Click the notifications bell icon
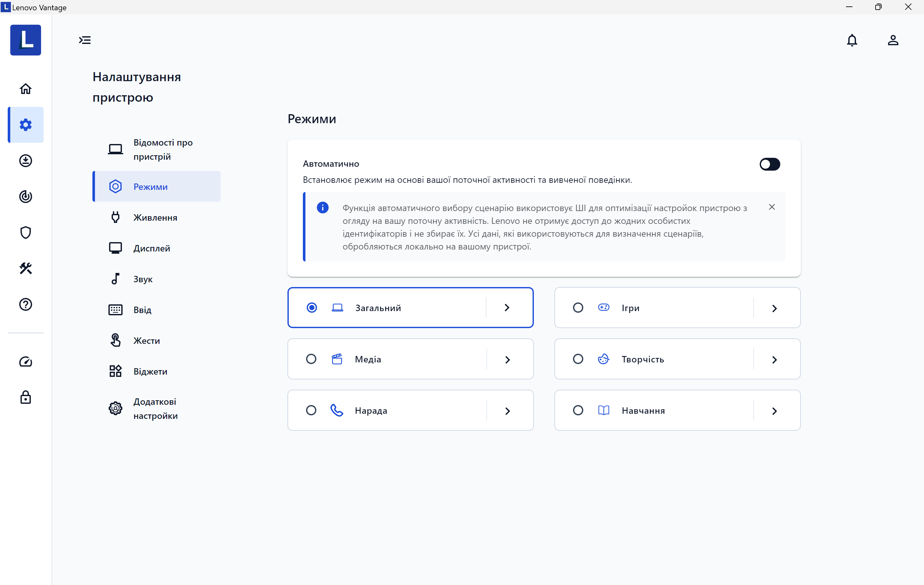924x585 pixels. tap(852, 40)
